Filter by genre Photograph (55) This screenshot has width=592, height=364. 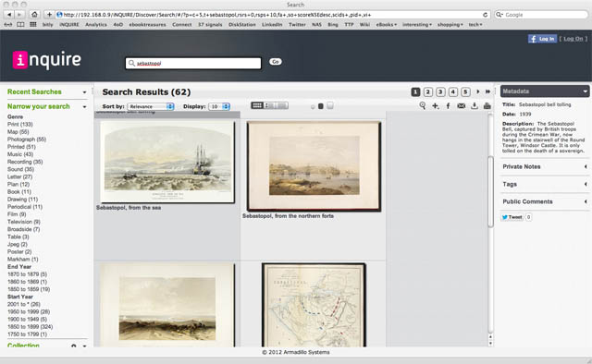tap(27, 140)
